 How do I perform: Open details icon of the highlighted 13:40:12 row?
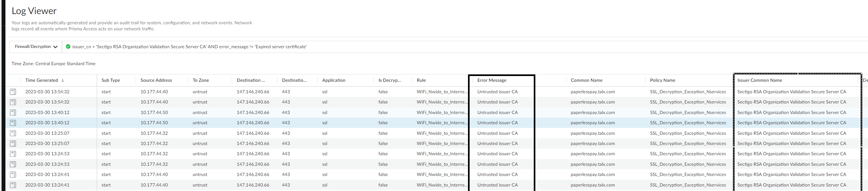13,123
